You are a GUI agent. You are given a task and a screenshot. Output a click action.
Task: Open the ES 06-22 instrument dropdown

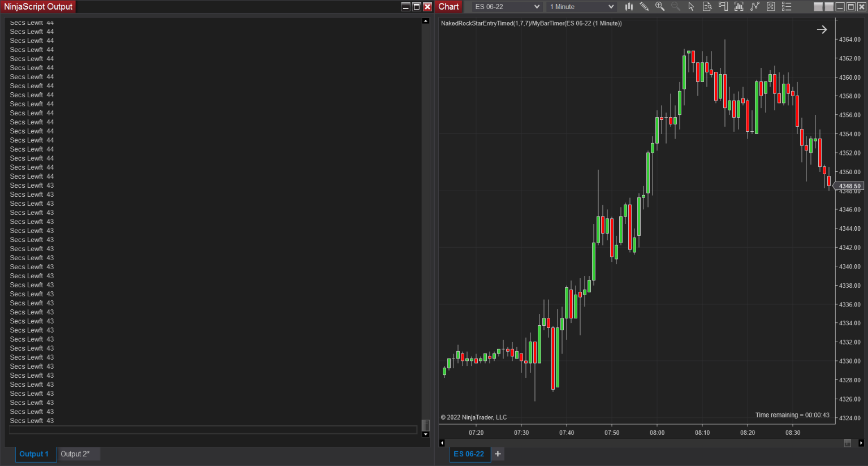[x=507, y=7]
